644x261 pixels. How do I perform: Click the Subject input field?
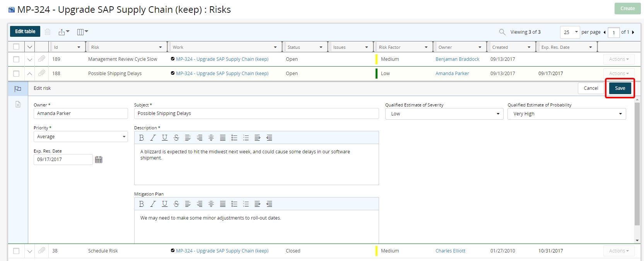pyautogui.click(x=256, y=113)
